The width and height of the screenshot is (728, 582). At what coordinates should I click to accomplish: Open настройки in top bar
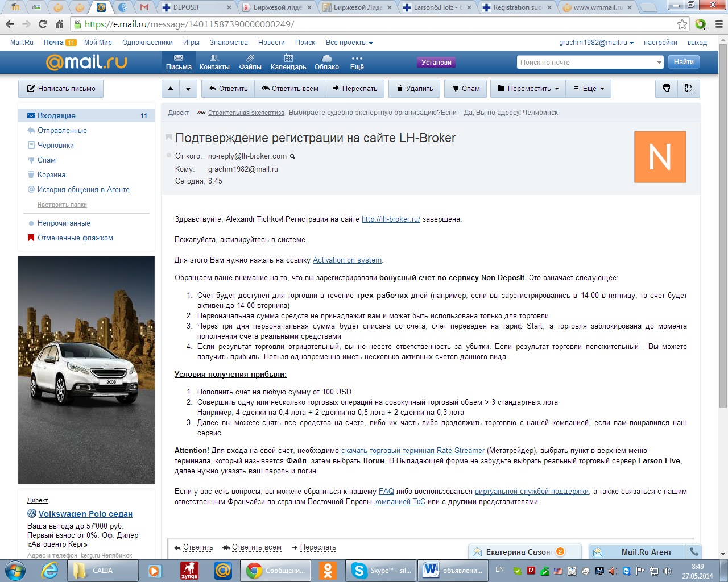(660, 43)
